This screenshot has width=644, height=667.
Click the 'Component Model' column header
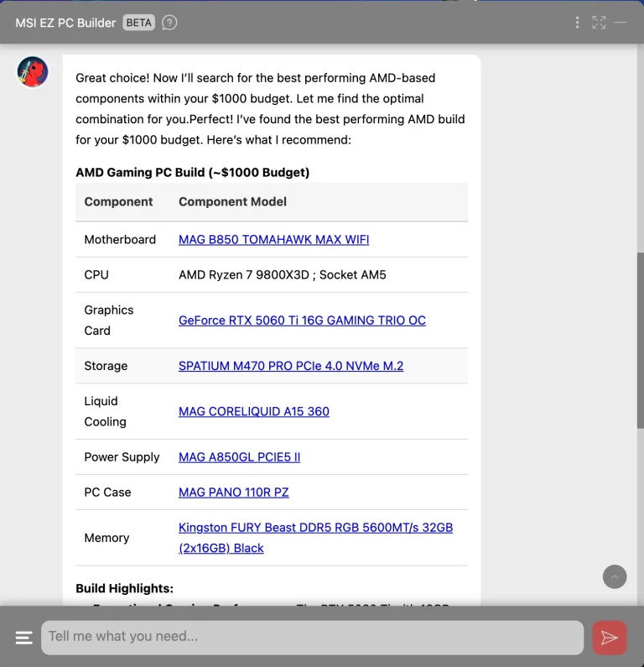click(232, 201)
